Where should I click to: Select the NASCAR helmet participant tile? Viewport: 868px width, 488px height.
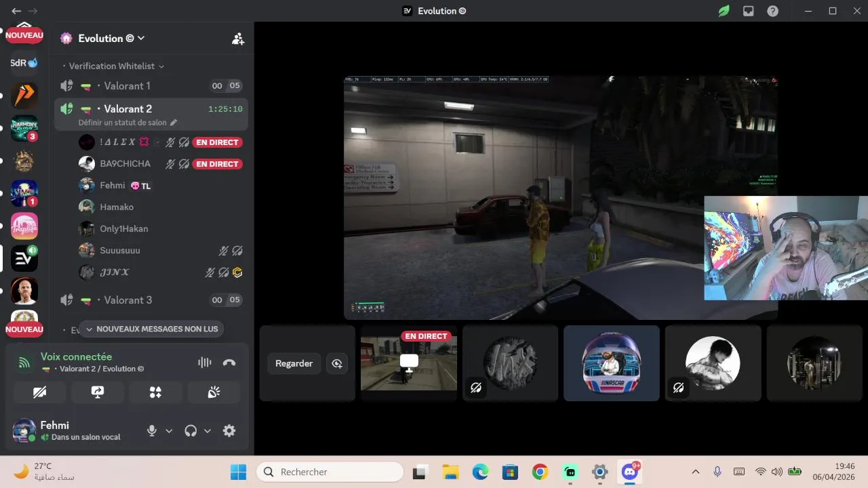coord(611,363)
